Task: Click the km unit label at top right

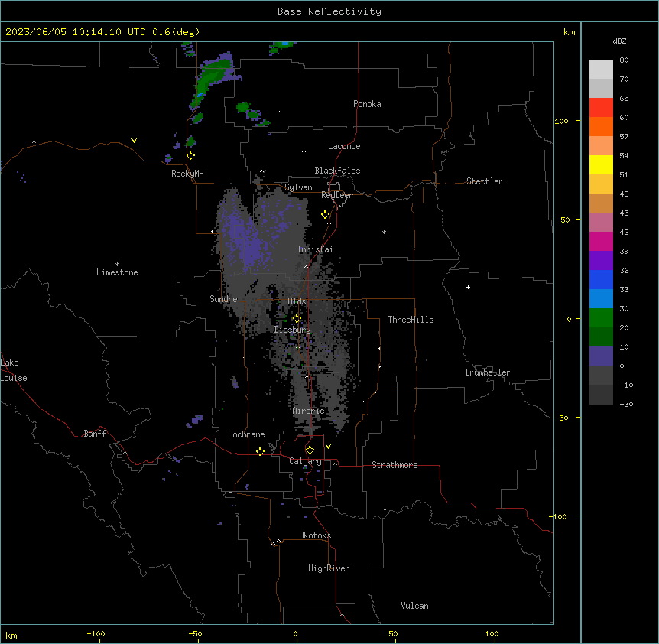Action: (569, 32)
